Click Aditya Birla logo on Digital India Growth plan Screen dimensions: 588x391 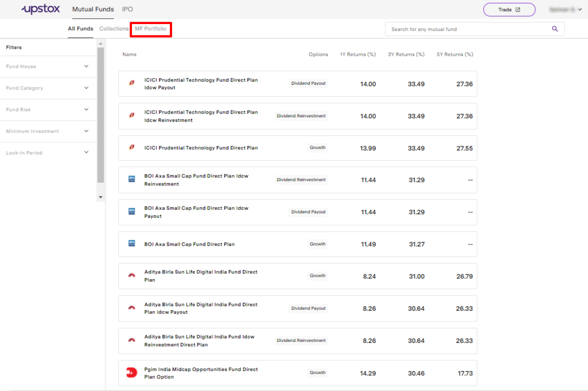132,276
